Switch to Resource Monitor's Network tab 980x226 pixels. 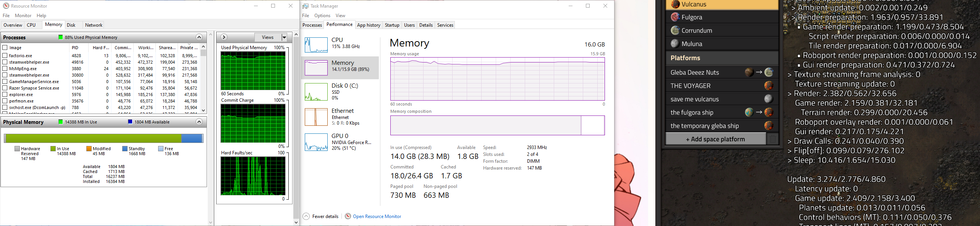(94, 25)
